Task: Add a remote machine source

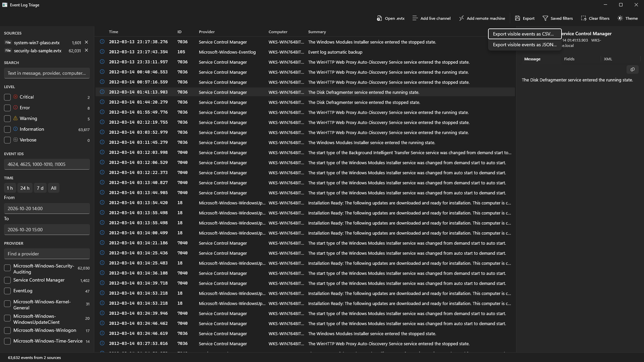Action: click(x=481, y=18)
